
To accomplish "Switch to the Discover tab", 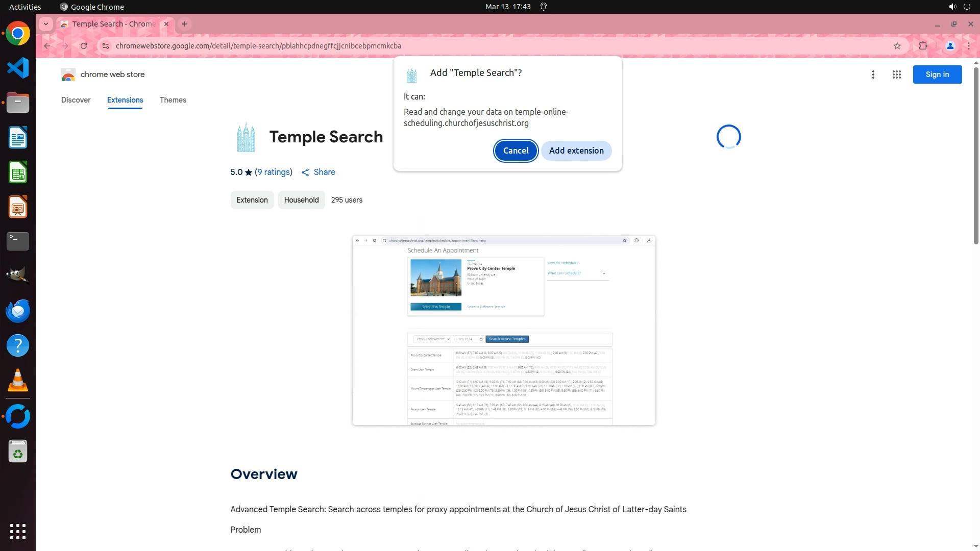I will pos(76,100).
